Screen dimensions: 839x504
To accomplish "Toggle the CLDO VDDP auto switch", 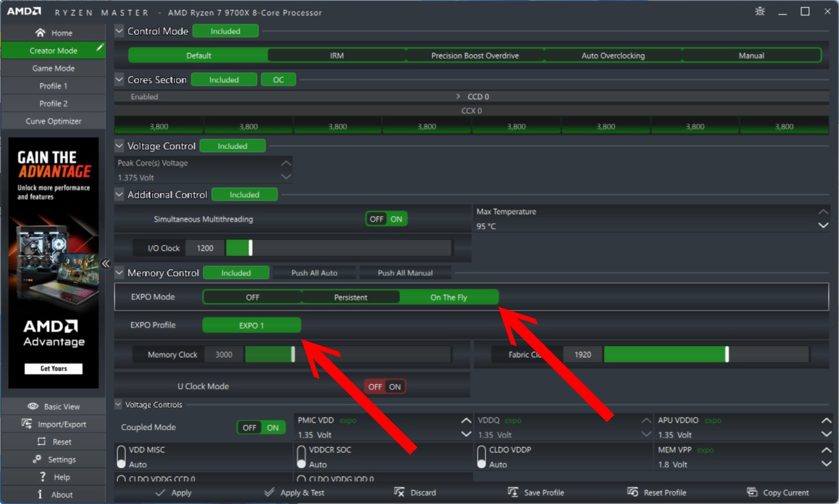I will coord(481,457).
